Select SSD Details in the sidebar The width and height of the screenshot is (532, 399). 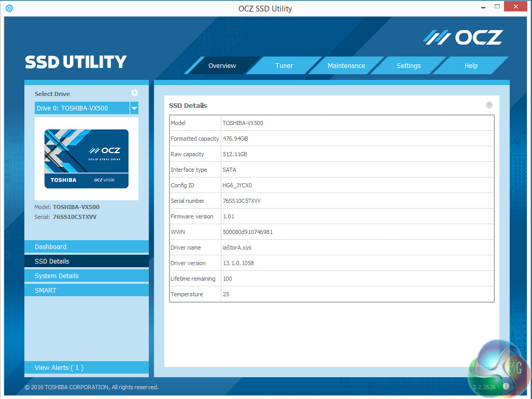(x=86, y=262)
